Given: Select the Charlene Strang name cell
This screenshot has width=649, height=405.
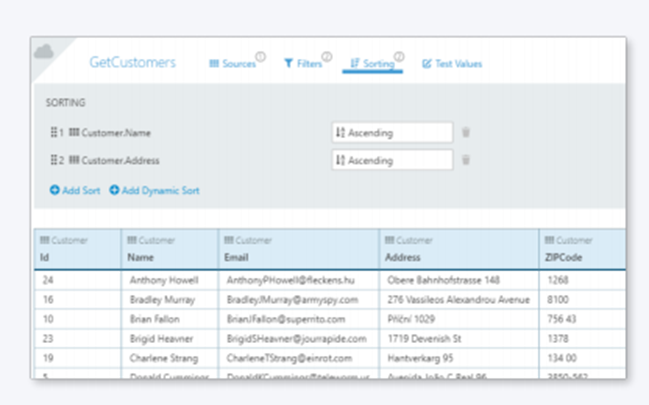Looking at the screenshot, I should coord(170,358).
